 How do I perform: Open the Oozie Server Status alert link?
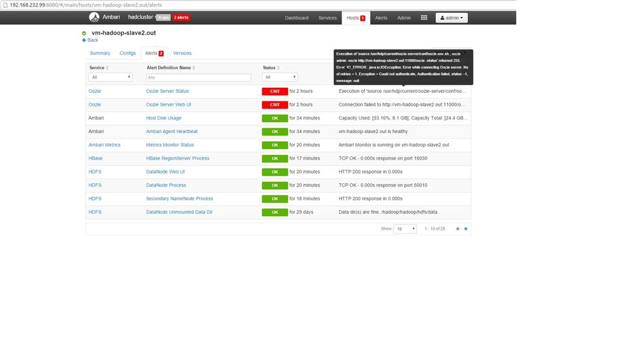[168, 91]
